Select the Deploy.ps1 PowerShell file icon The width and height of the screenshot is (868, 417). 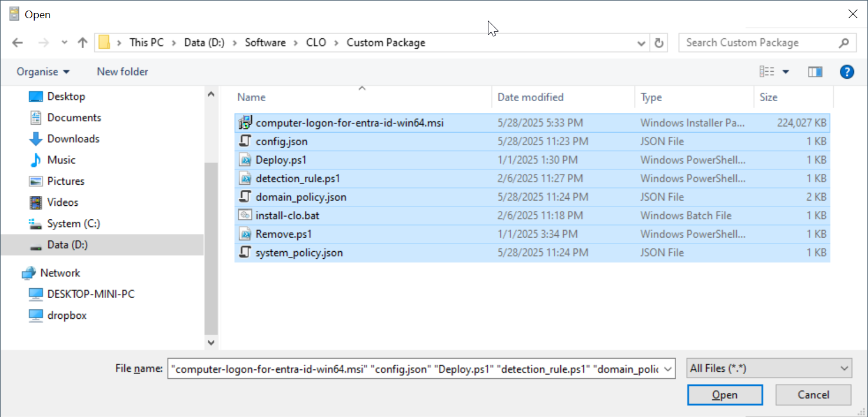pos(245,160)
